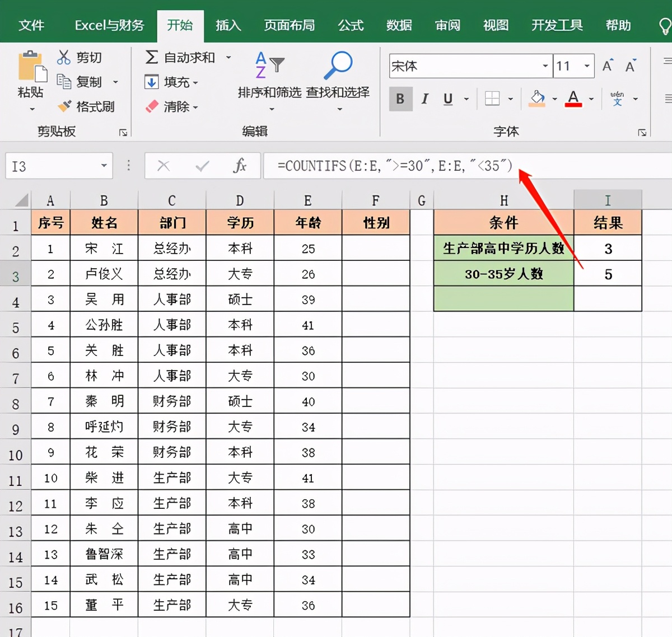Select column H header
The height and width of the screenshot is (637, 672).
tap(504, 200)
